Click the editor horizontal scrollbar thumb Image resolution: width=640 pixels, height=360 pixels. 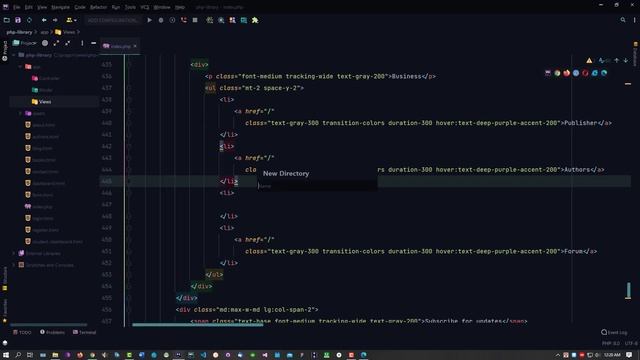coord(198,325)
